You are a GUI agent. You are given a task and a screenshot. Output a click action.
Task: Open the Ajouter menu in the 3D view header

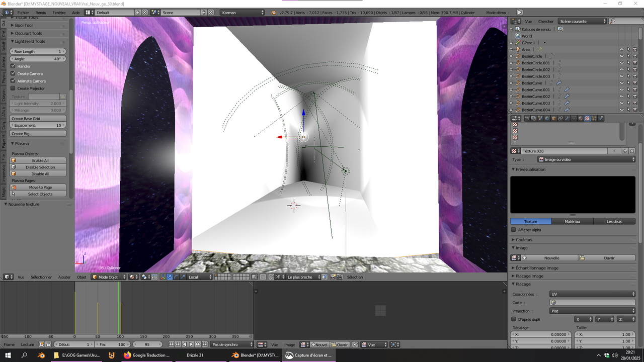pos(64,277)
